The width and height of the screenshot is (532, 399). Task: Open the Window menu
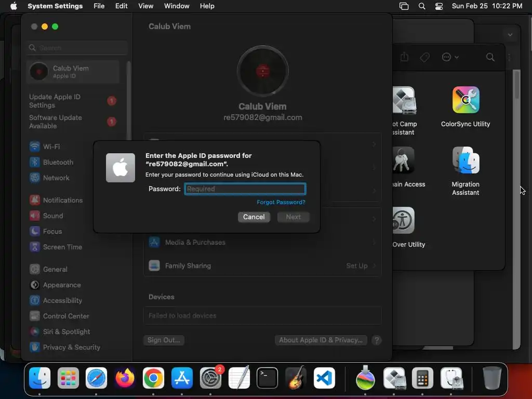coord(177,6)
